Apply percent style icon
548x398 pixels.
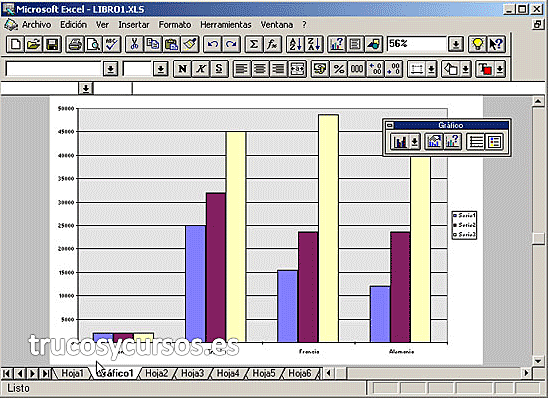tap(338, 69)
